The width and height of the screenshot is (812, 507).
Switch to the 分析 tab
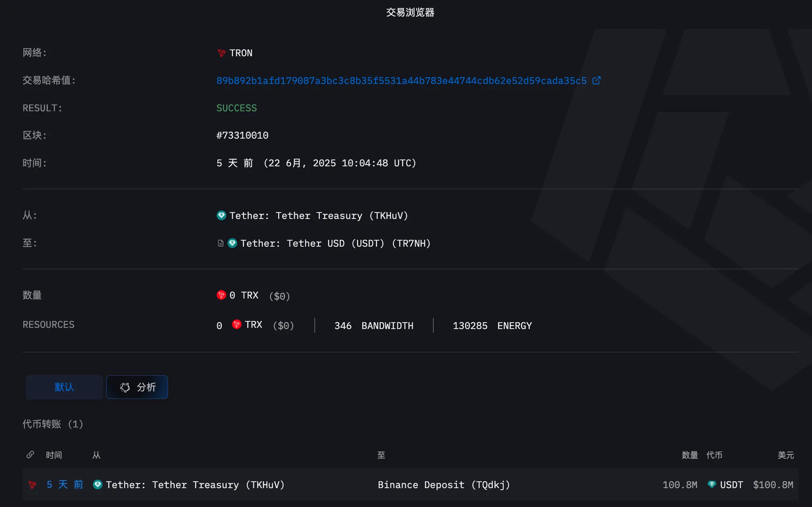coord(137,387)
